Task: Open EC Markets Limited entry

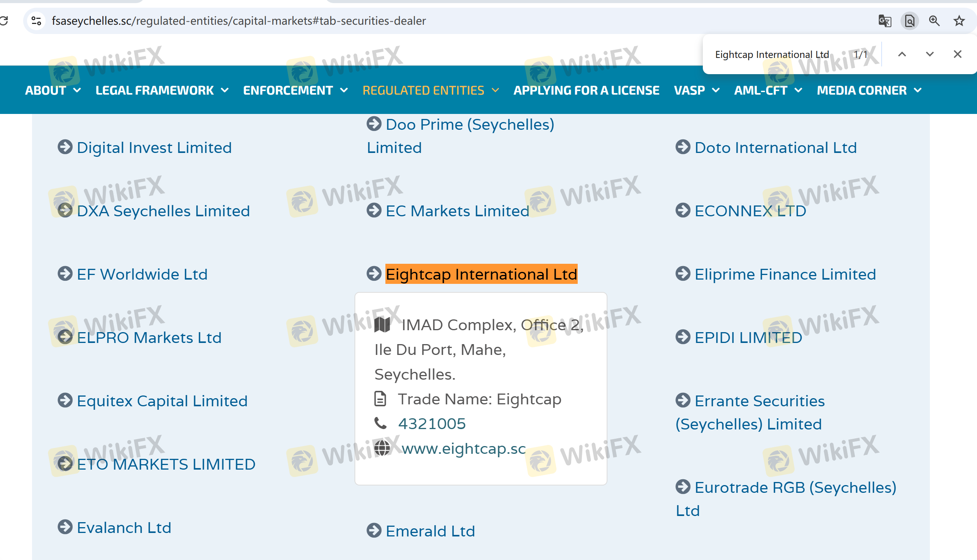Action: 458,211
